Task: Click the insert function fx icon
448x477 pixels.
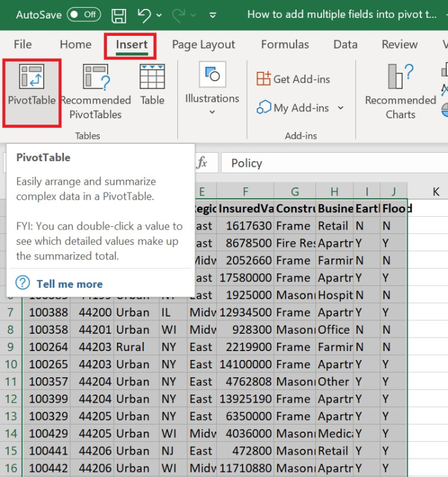Action: click(x=202, y=163)
